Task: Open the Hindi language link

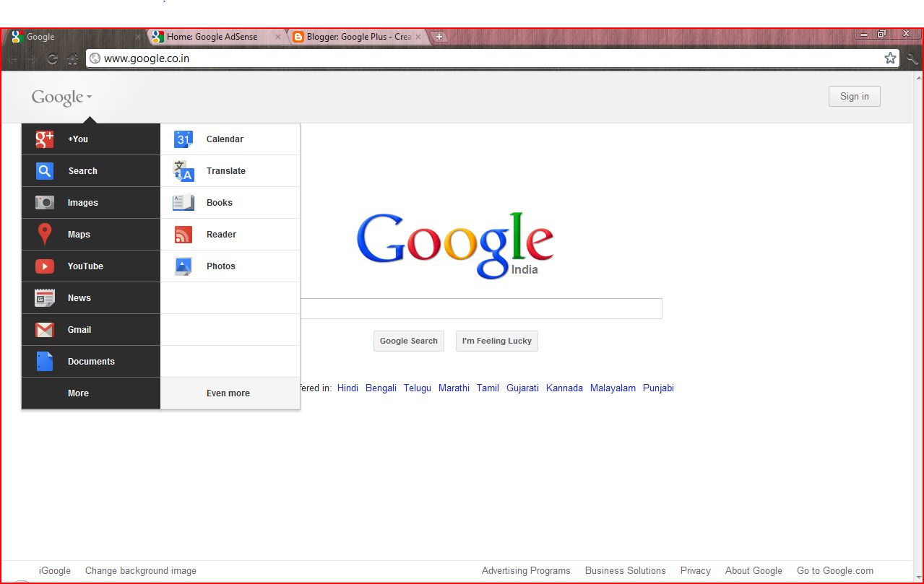Action: coord(347,388)
